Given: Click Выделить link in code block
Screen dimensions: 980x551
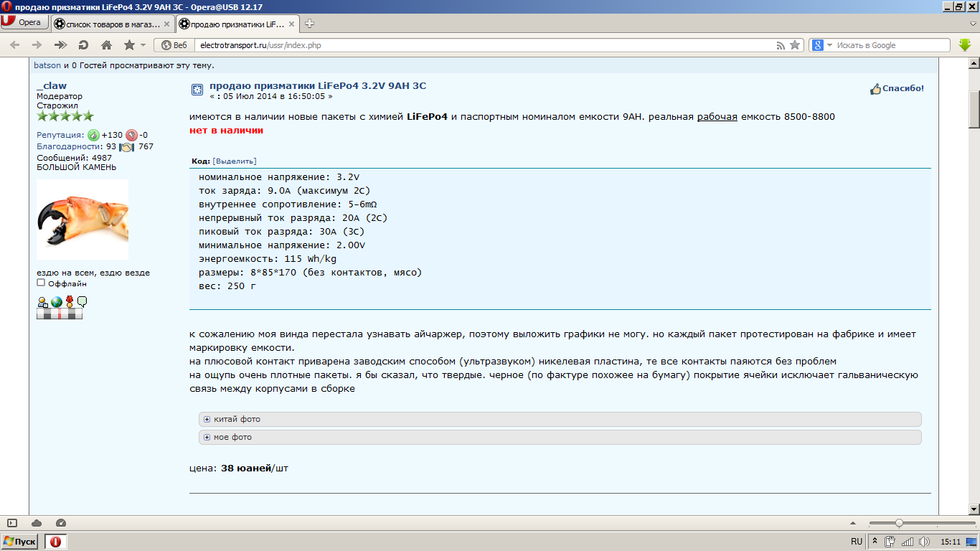Looking at the screenshot, I should [x=235, y=161].
